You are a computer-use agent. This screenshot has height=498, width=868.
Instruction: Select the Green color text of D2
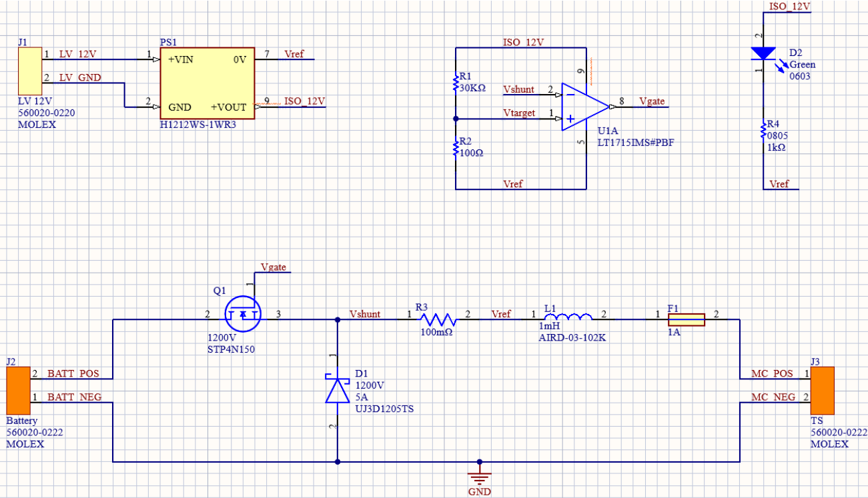[803, 65]
